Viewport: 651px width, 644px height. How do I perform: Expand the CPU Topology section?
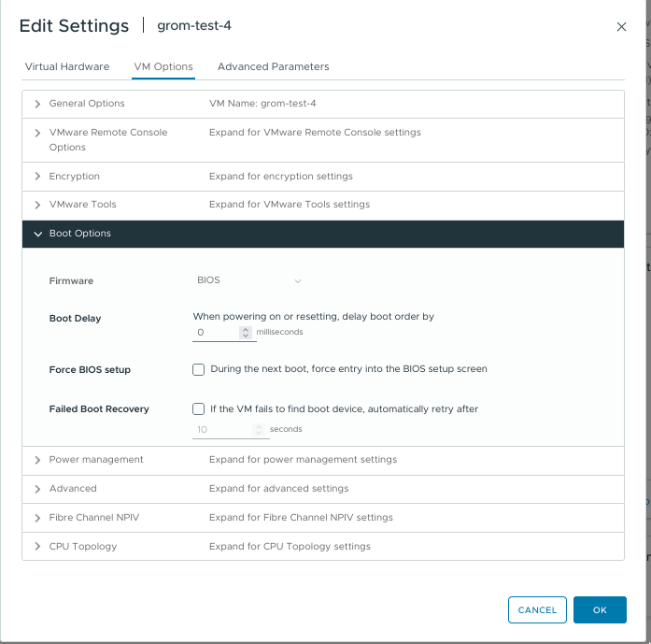tap(37, 547)
